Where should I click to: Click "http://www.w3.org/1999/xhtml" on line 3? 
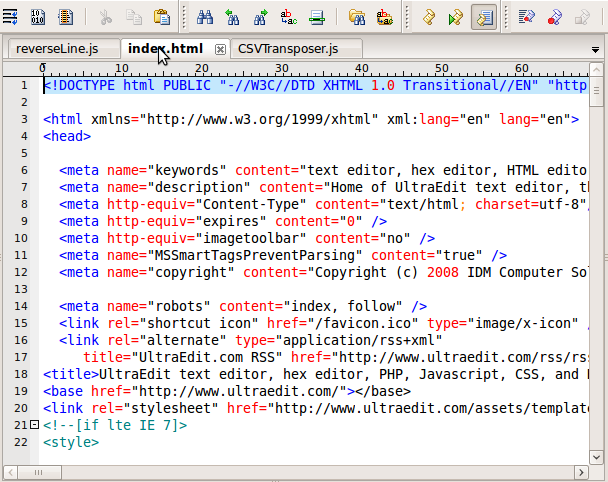click(x=258, y=119)
